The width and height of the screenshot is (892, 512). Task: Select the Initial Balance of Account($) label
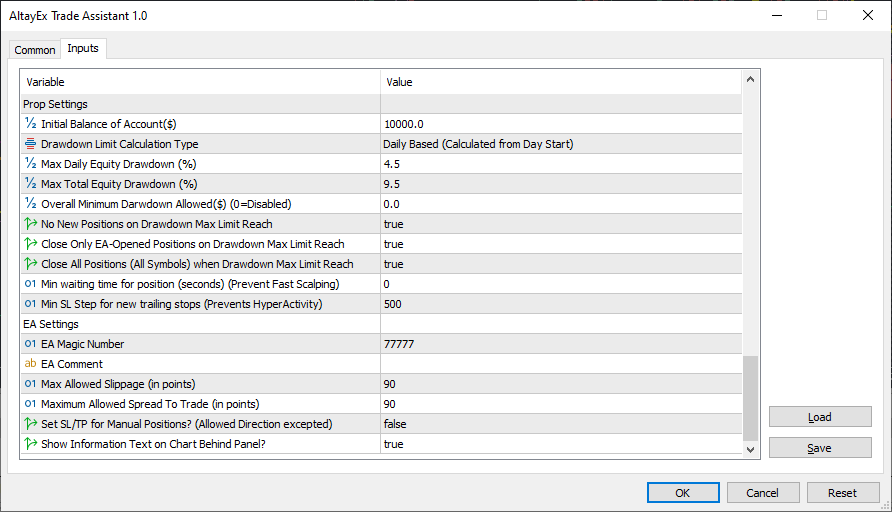(109, 124)
